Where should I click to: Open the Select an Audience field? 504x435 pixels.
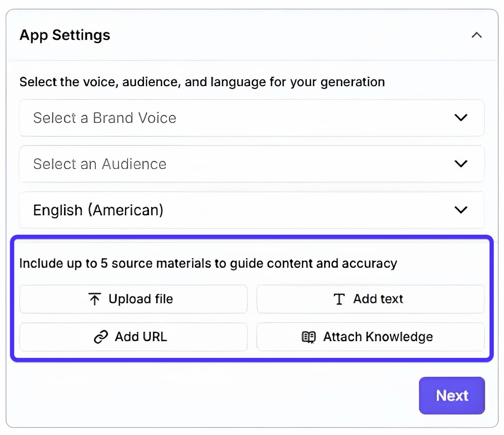[x=222, y=164]
